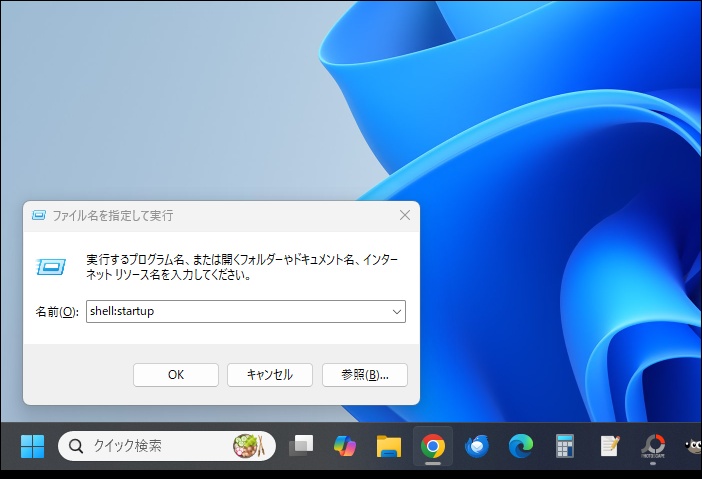
Task: Expand the 名前 history dropdown arrow
Action: coord(397,312)
